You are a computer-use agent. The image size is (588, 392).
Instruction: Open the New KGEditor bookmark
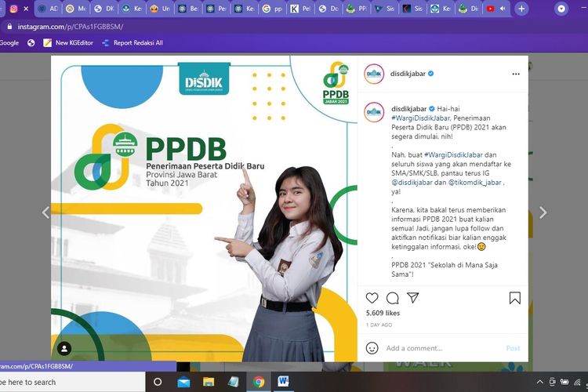67,42
